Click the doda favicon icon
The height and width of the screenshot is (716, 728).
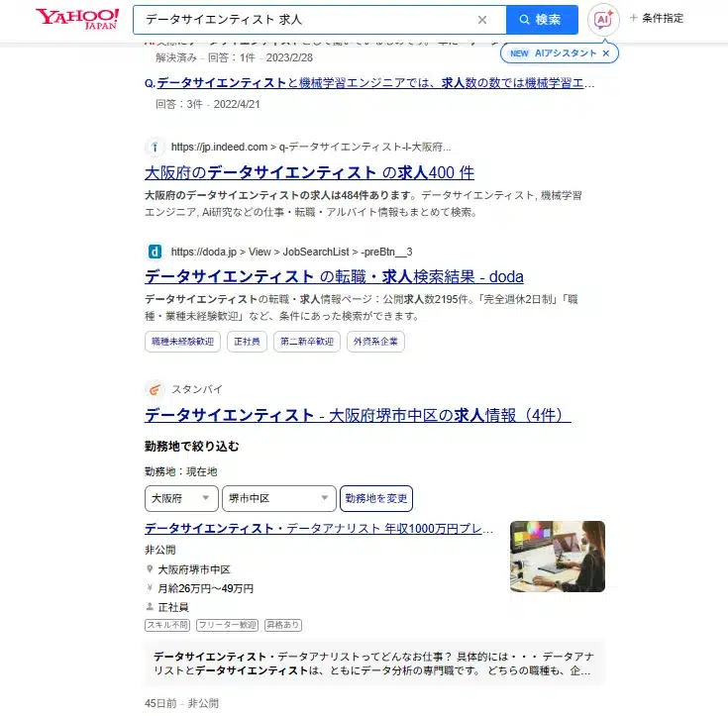pos(155,252)
